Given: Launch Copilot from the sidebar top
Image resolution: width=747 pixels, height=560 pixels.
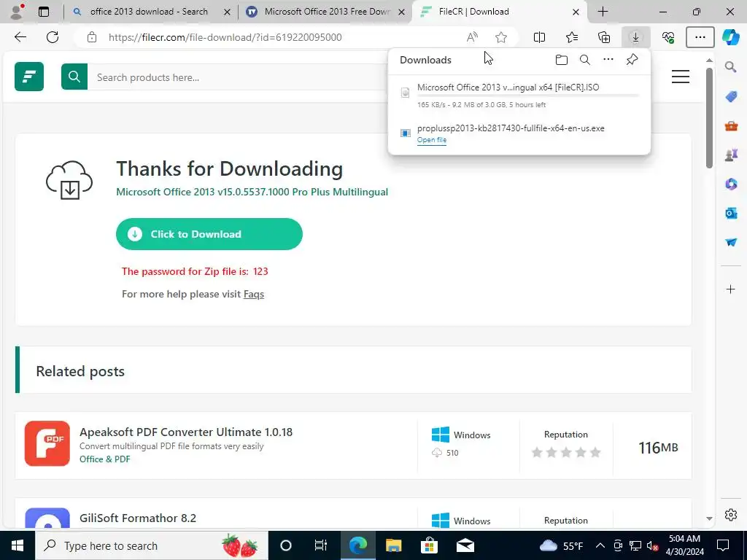Looking at the screenshot, I should point(731,37).
